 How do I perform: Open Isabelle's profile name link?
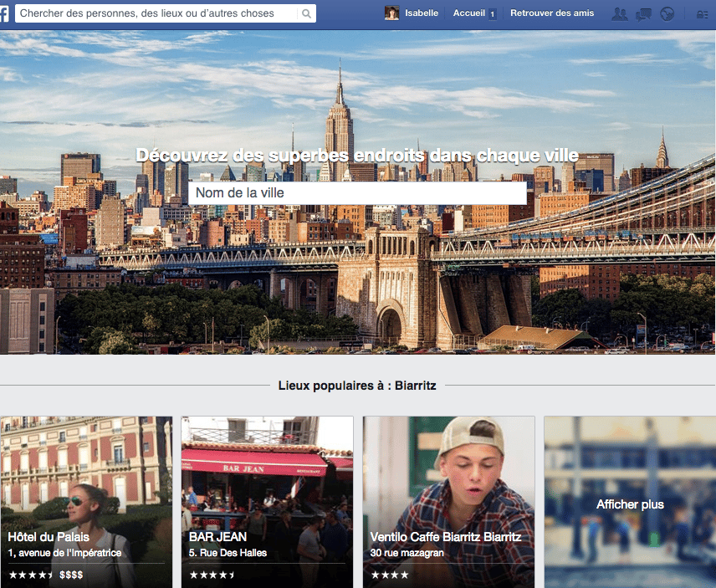point(422,13)
